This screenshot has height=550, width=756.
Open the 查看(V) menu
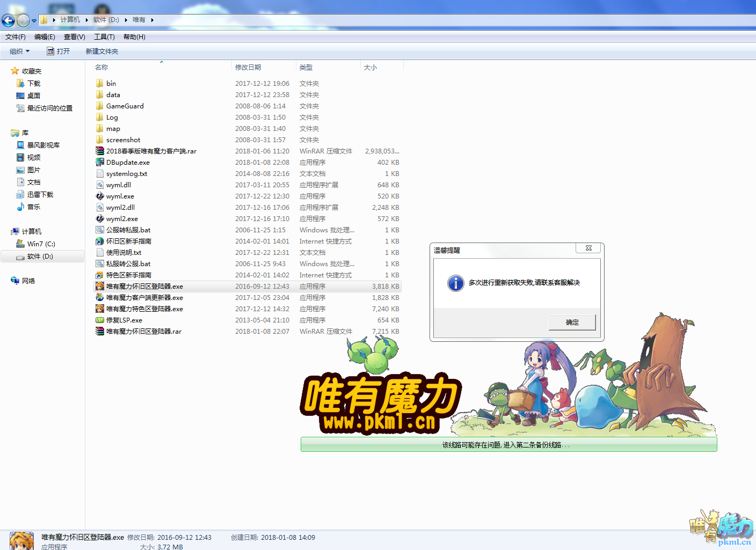point(74,37)
